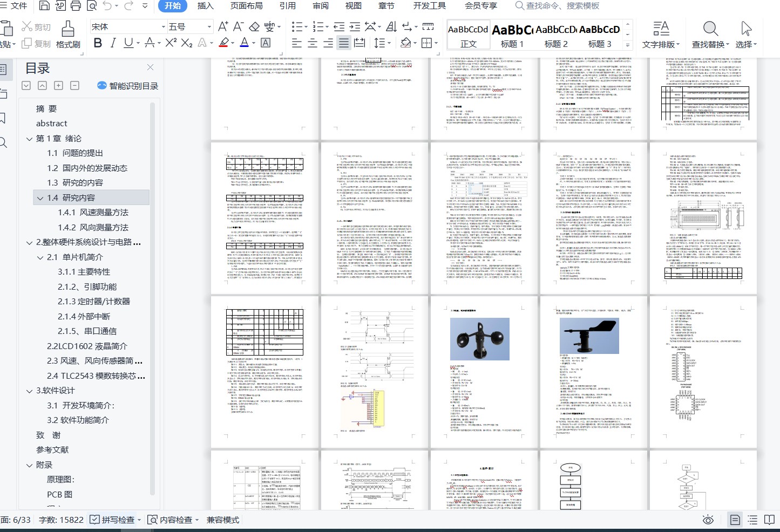Viewport: 780px width, 532px height.
Task: Switch to the 引用 tab
Action: click(x=288, y=6)
